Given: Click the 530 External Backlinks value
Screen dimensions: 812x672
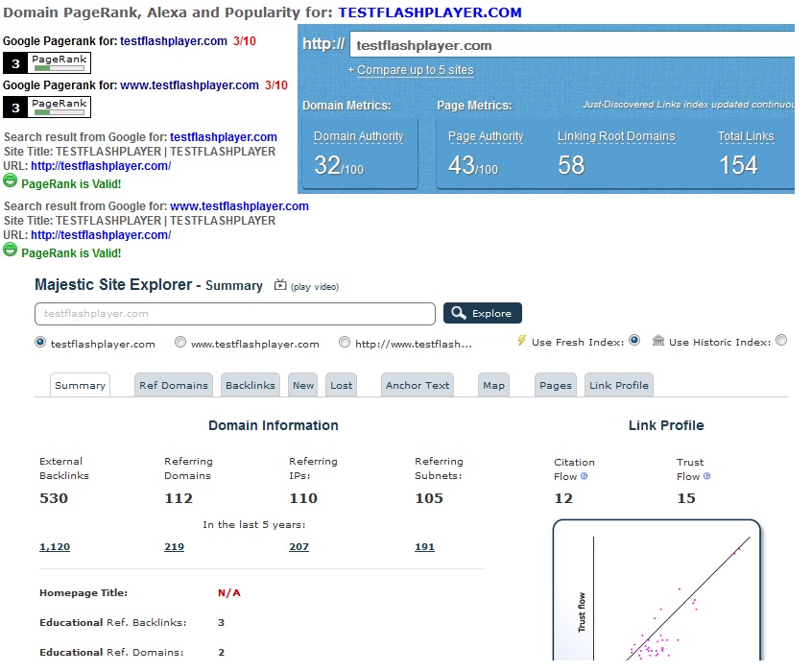Looking at the screenshot, I should pos(54,498).
